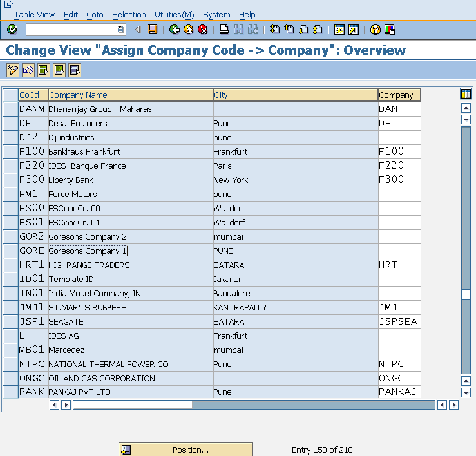Select the row for DANM Dhananjay Group
The width and height of the screenshot is (476, 456).
10,109
